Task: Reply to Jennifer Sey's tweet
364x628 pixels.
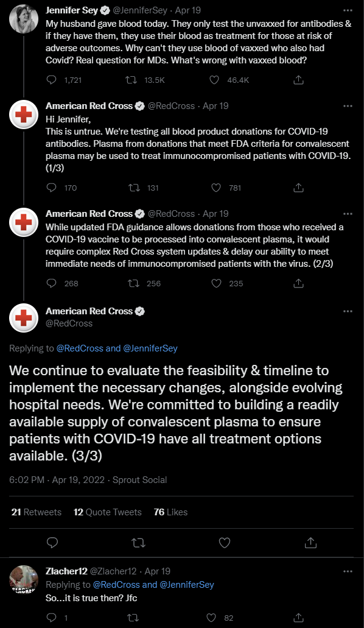Action: (x=52, y=80)
